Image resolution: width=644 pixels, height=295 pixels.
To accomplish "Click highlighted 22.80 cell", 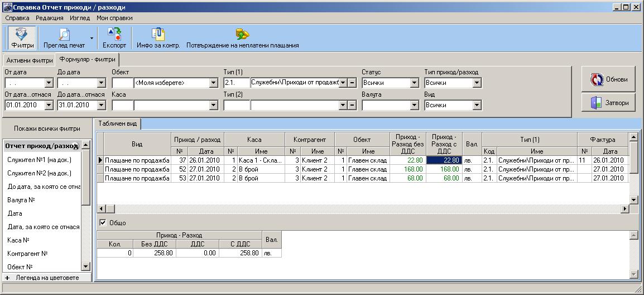I will (444, 160).
